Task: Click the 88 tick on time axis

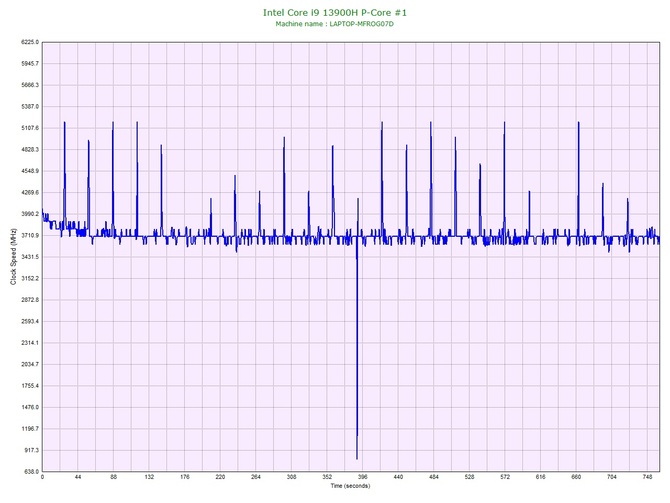Action: pyautogui.click(x=113, y=477)
